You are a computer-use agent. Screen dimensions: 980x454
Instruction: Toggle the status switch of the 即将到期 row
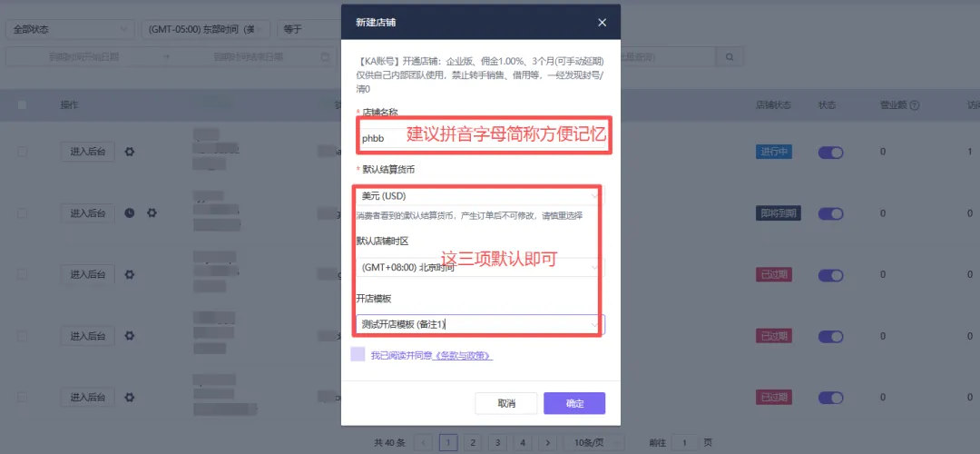[830, 213]
